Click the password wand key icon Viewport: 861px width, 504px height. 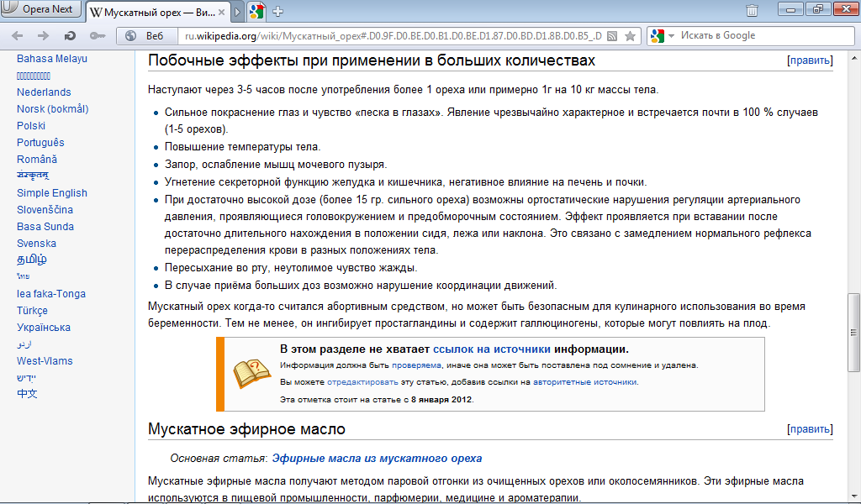point(97,36)
